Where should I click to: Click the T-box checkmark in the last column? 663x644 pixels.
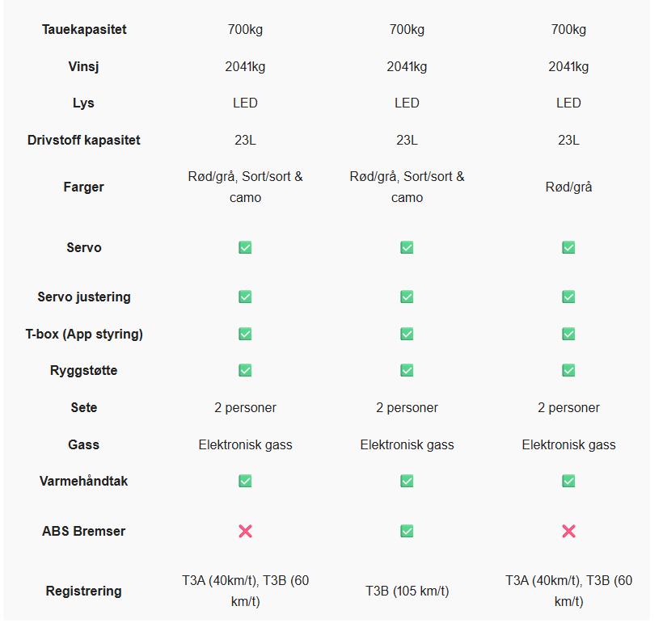(x=568, y=334)
